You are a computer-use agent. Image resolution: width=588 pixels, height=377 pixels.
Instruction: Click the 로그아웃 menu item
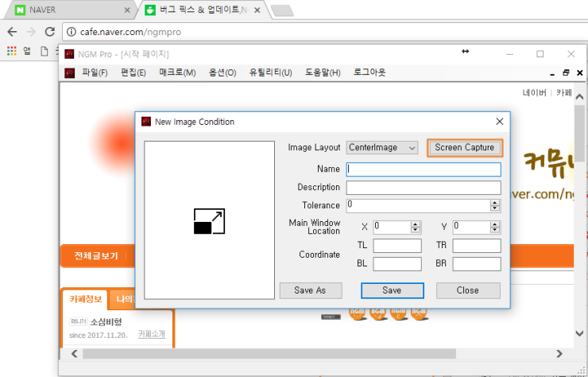369,72
